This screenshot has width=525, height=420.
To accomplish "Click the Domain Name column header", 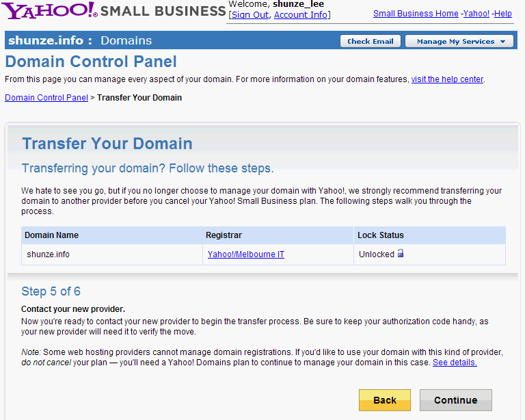I will (51, 235).
